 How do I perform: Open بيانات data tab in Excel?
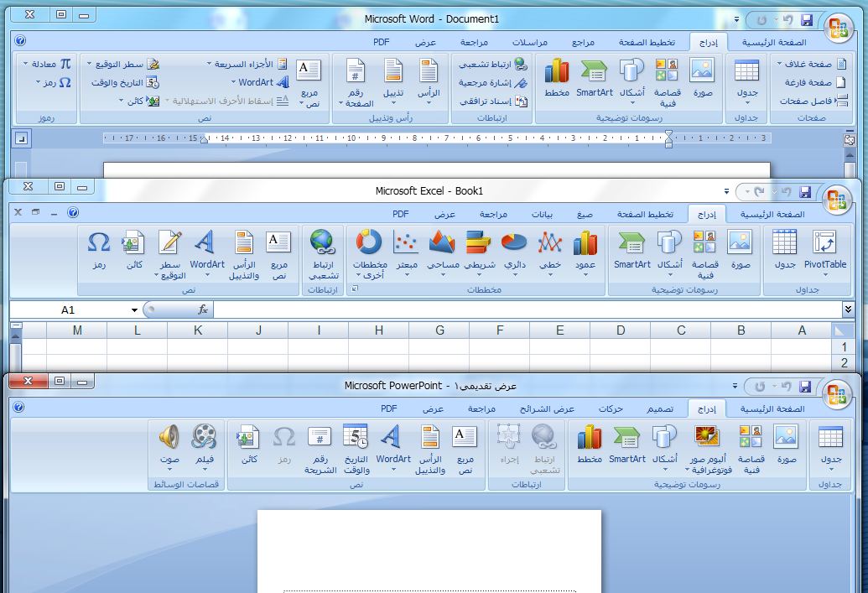(x=542, y=214)
